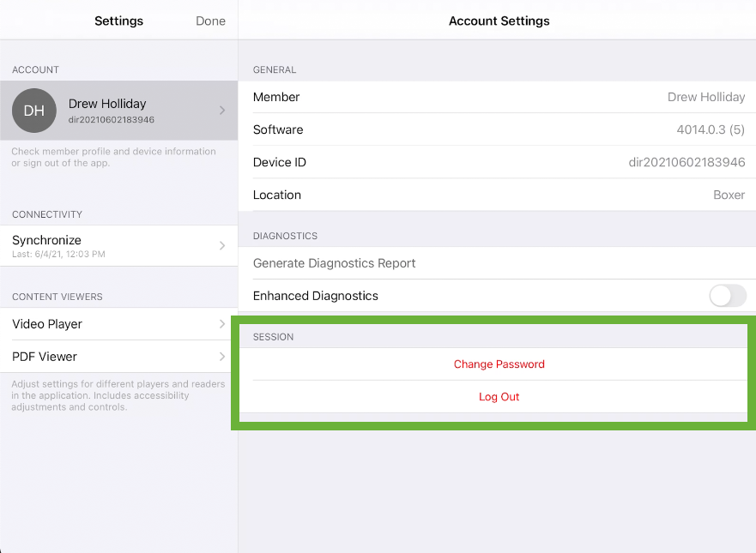
Task: Open the Video Player chevron arrow
Action: [x=222, y=324]
